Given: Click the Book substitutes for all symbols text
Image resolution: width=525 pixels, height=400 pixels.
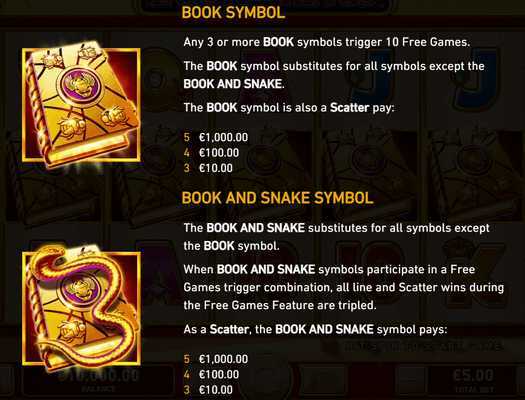Looking at the screenshot, I should [x=334, y=75].
